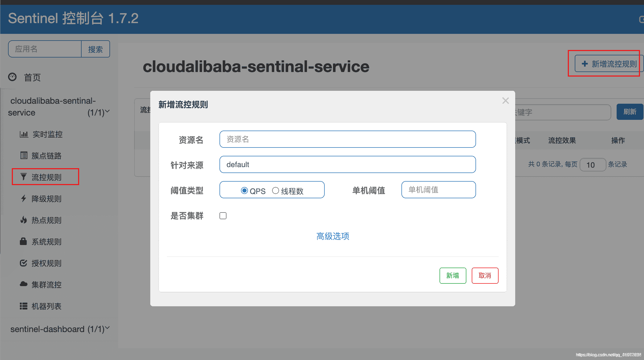
Task: Open the records-per-page selector showing 10
Action: pyautogui.click(x=593, y=165)
